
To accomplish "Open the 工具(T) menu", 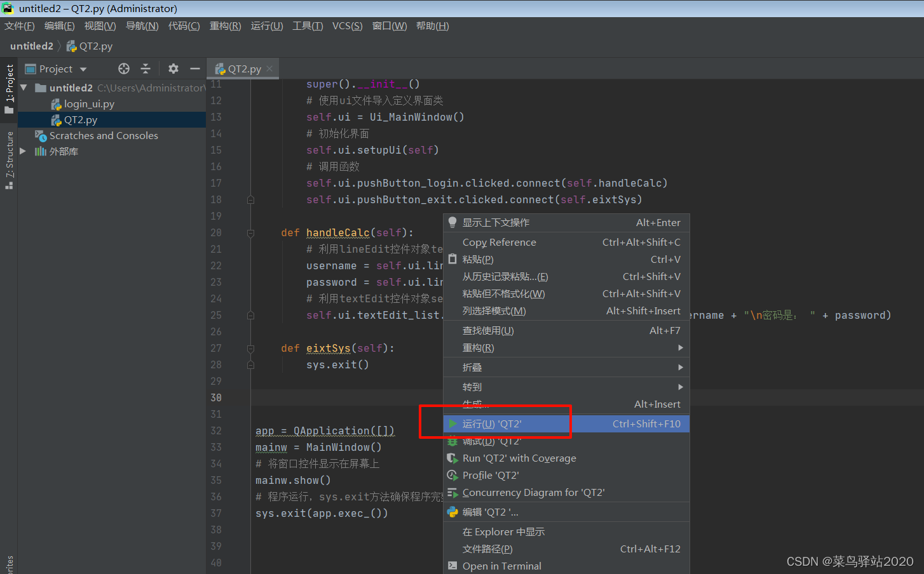I will pos(308,26).
